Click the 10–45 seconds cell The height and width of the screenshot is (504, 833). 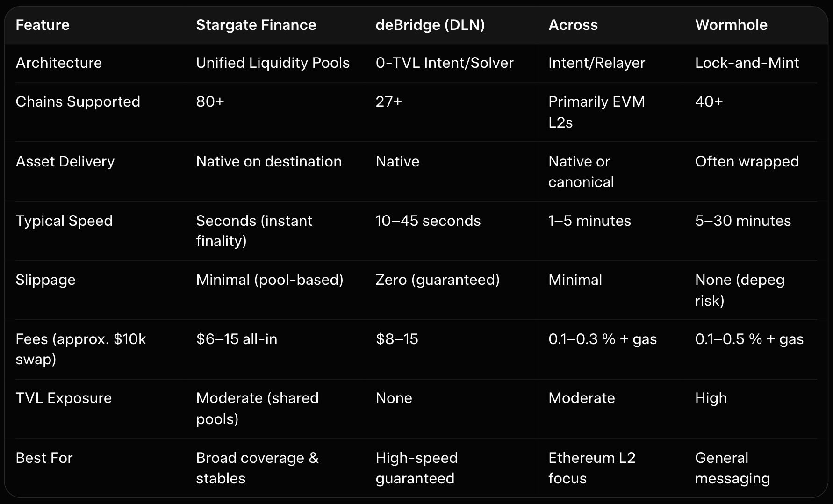[x=428, y=221]
